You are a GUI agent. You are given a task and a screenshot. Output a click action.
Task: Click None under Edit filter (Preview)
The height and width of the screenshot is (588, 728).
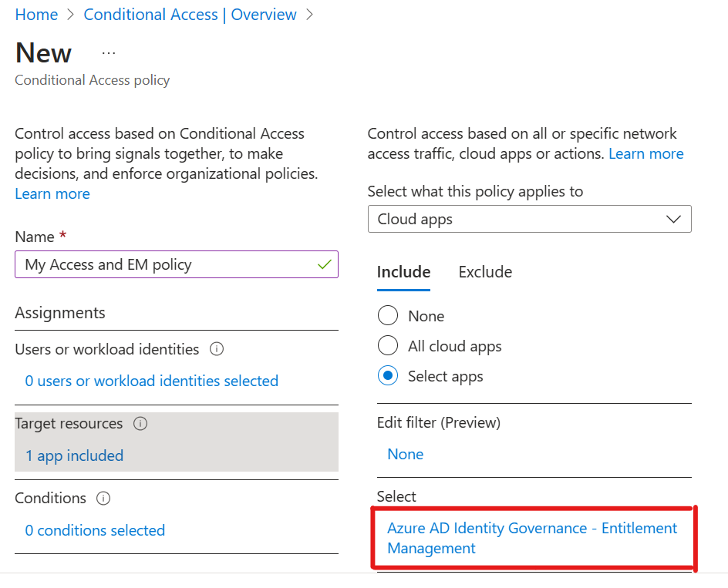coord(405,454)
